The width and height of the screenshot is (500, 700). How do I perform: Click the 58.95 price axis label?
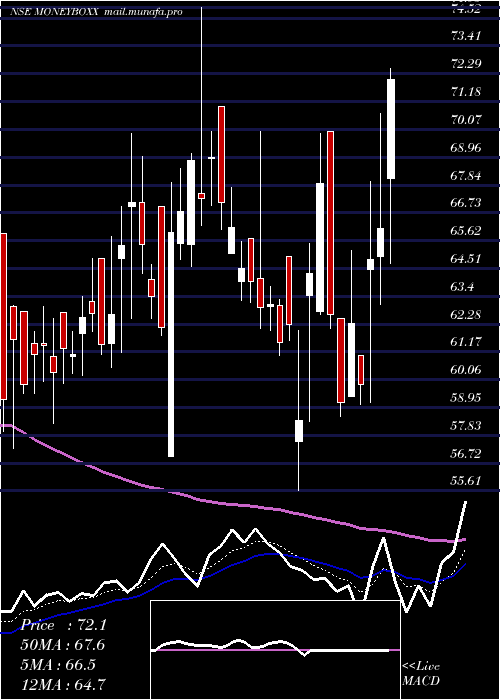pyautogui.click(x=466, y=398)
